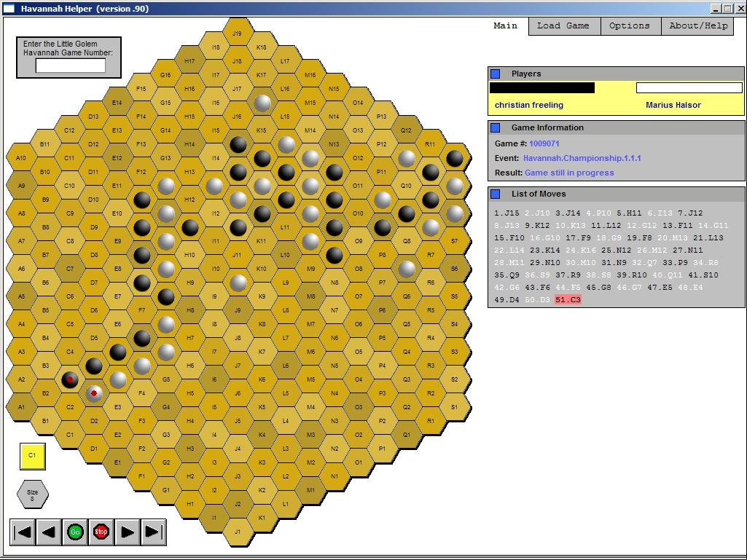
Task: Select move 8.J13 in the move list
Action: [507, 226]
